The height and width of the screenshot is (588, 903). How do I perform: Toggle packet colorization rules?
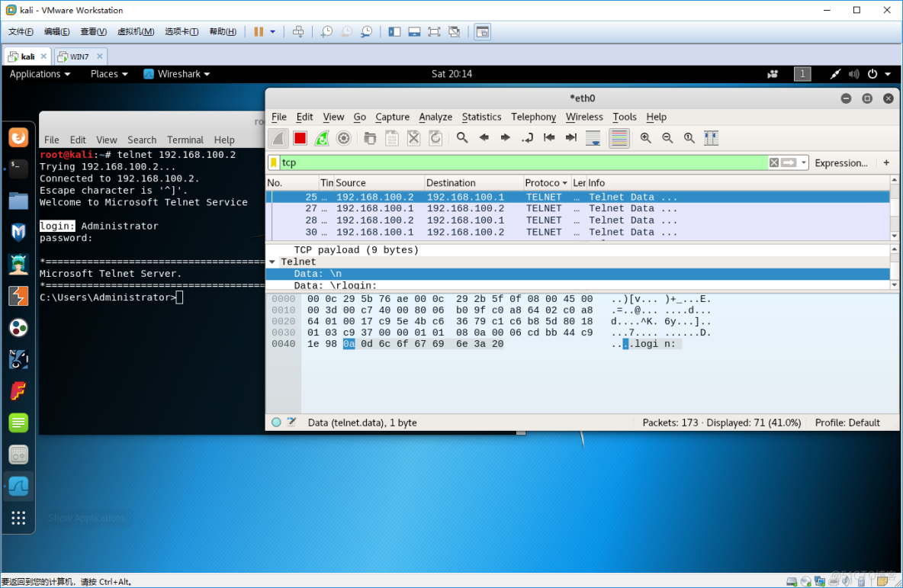click(619, 138)
